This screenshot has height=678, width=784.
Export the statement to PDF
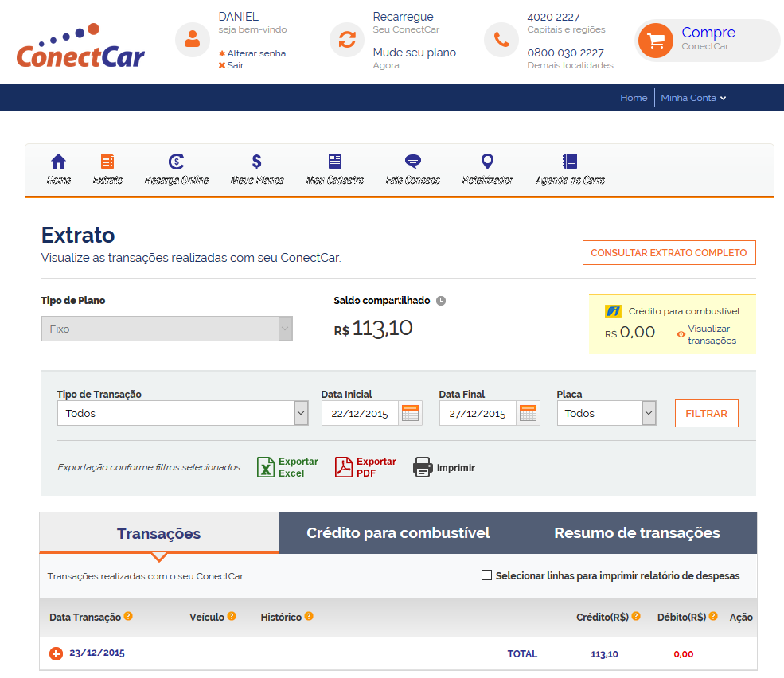tap(365, 467)
